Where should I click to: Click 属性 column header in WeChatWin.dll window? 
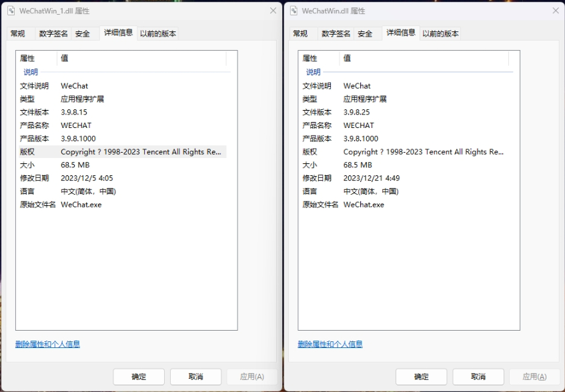319,58
